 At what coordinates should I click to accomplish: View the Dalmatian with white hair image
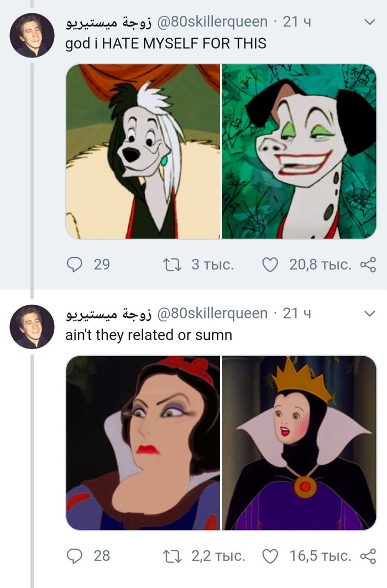click(x=143, y=152)
